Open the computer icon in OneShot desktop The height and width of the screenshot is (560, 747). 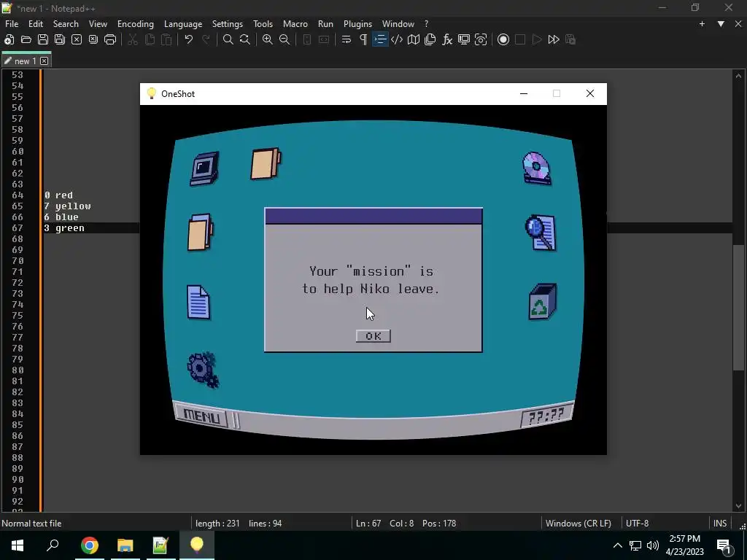pyautogui.click(x=205, y=168)
